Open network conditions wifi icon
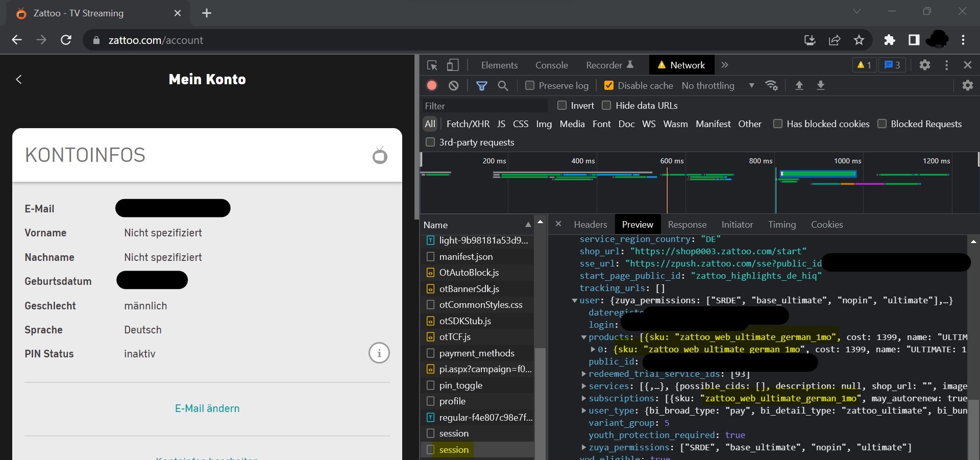This screenshot has height=460, width=980. [771, 85]
